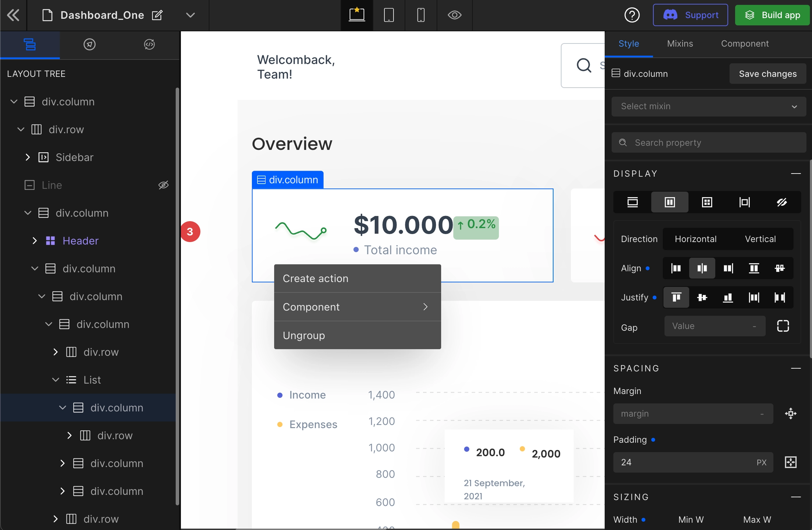Align items to start
This screenshot has width=812, height=530.
coord(676,268)
